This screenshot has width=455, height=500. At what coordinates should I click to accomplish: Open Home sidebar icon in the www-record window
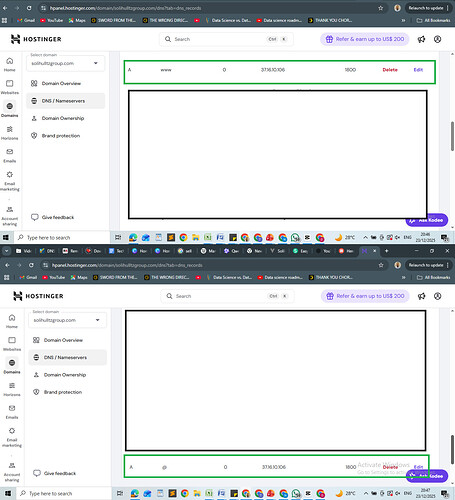click(10, 61)
